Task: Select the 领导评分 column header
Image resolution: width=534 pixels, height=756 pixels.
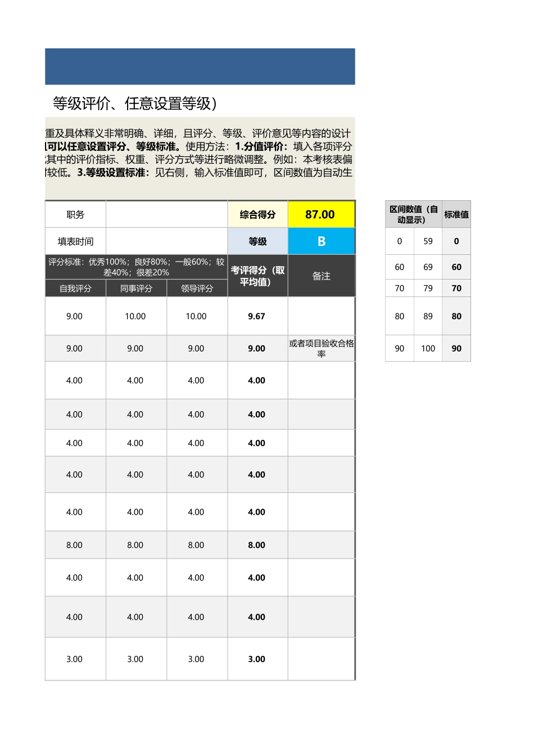Action: click(x=197, y=288)
